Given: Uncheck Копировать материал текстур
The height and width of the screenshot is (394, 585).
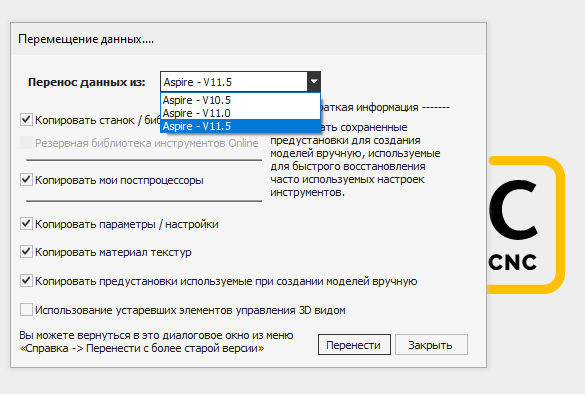Looking at the screenshot, I should (26, 252).
